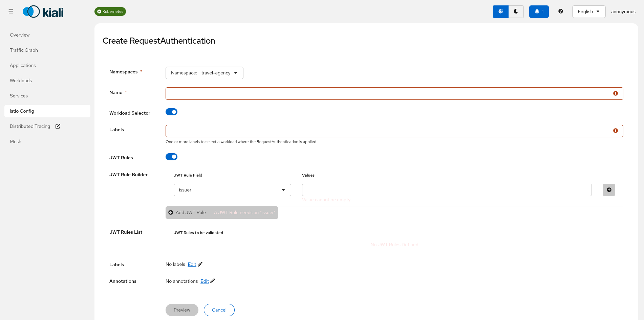Click the Kiali logo

point(43,11)
